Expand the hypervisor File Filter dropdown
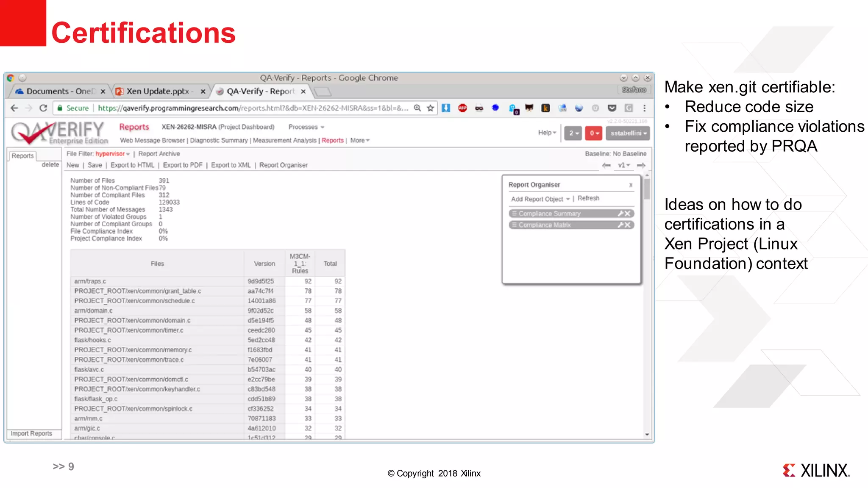Screen dimensions: 868x488 (113, 154)
